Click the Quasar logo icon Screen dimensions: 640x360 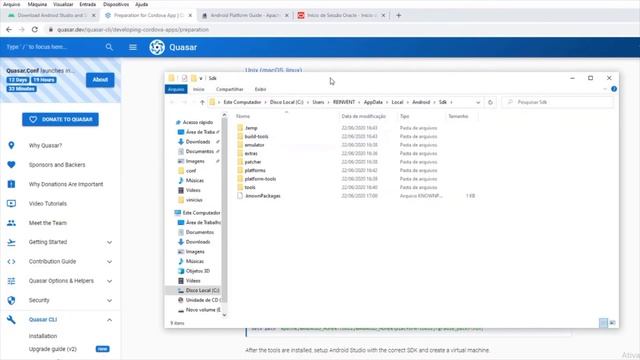(x=157, y=47)
